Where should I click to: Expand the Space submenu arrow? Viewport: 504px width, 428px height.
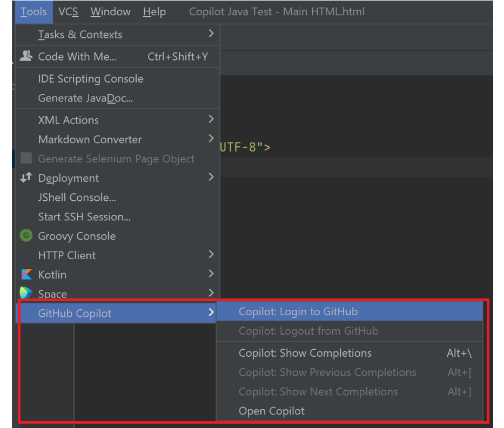[x=211, y=293]
